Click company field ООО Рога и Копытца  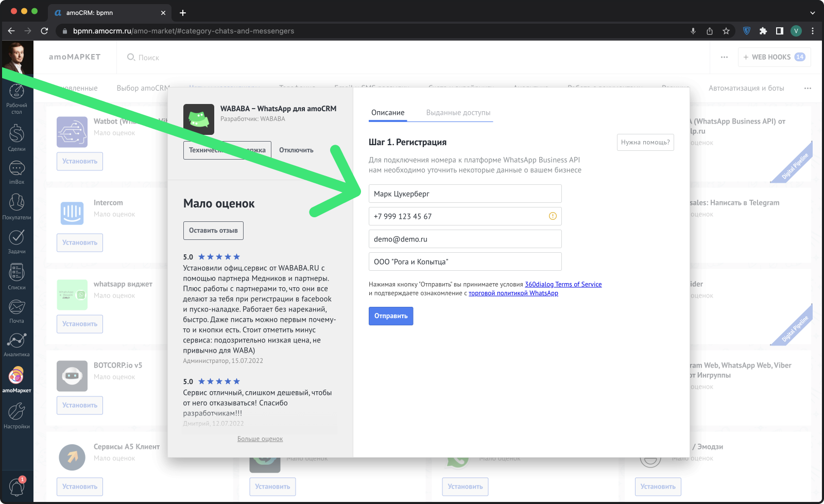coord(465,262)
